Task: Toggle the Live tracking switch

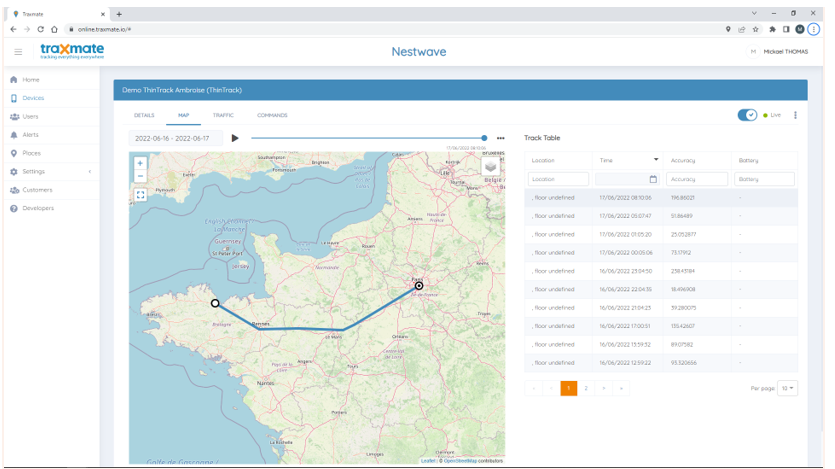Action: tap(747, 115)
